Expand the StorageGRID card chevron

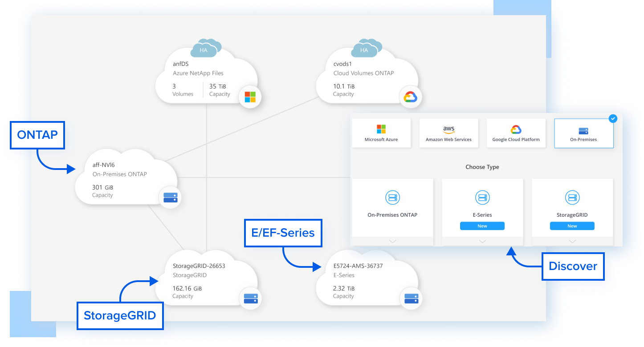point(572,241)
